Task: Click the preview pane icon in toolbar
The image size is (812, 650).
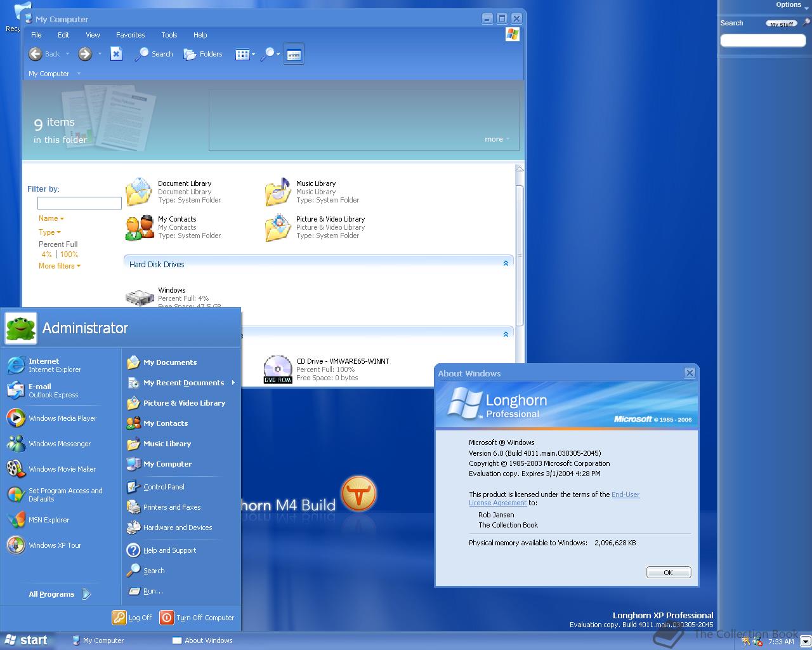Action: (294, 55)
